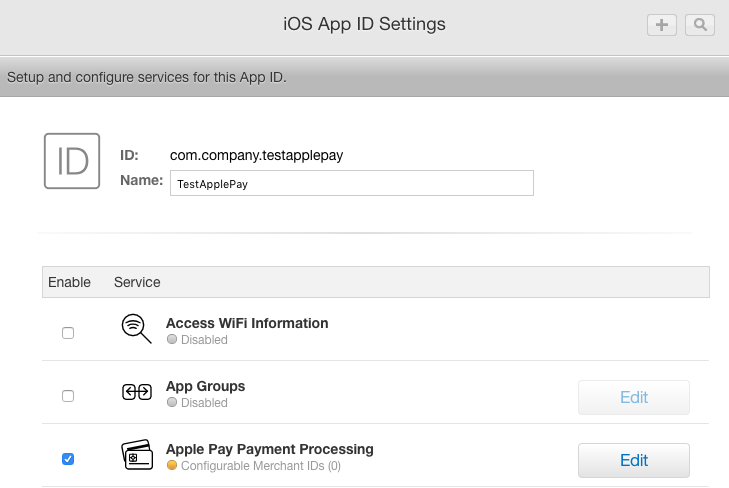Click the gray Disabled status dot for WiFi
The height and width of the screenshot is (488, 729).
[172, 339]
